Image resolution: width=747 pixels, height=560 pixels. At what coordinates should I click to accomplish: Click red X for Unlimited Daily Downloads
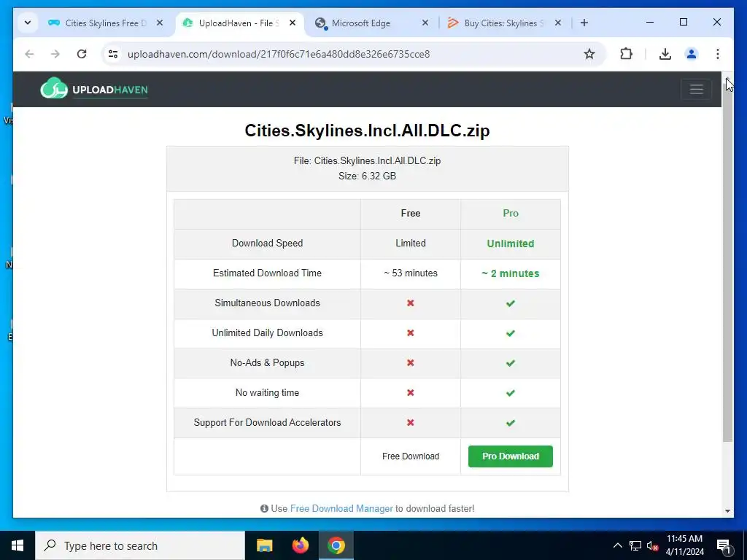(410, 332)
